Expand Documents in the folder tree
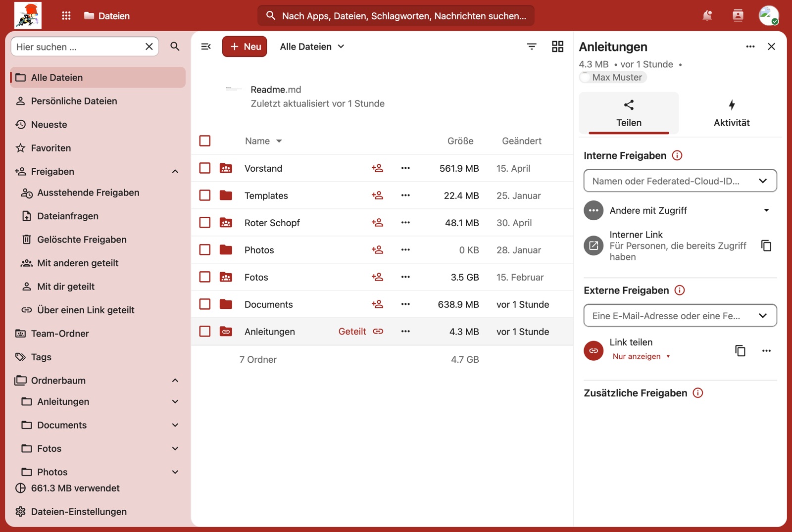The height and width of the screenshot is (532, 792). (175, 425)
